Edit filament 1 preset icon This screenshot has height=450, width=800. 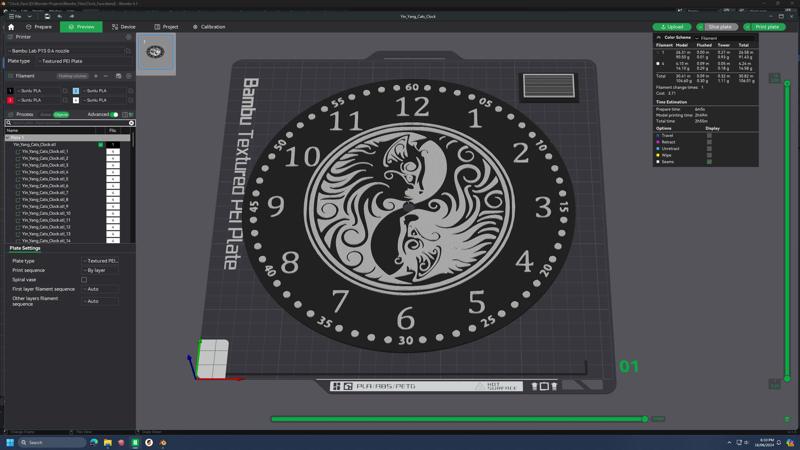(x=65, y=91)
